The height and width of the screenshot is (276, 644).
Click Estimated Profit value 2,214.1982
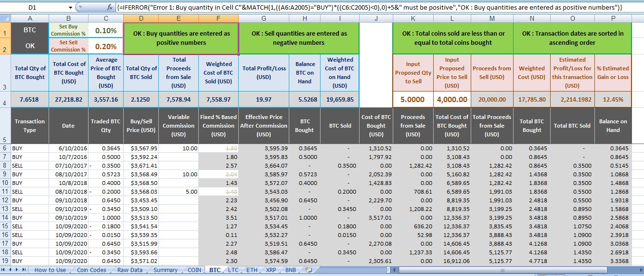pos(572,100)
